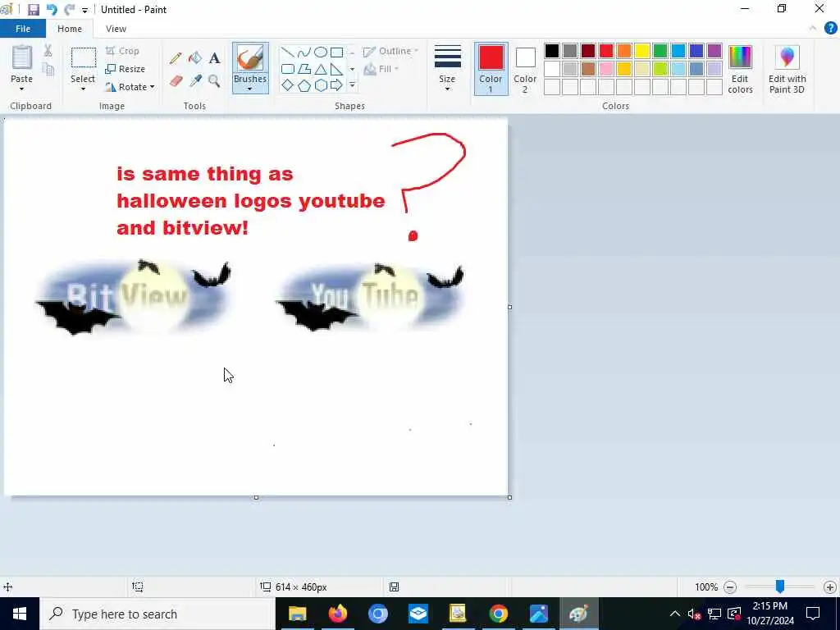Open the File menu
The image size is (840, 630).
[23, 29]
